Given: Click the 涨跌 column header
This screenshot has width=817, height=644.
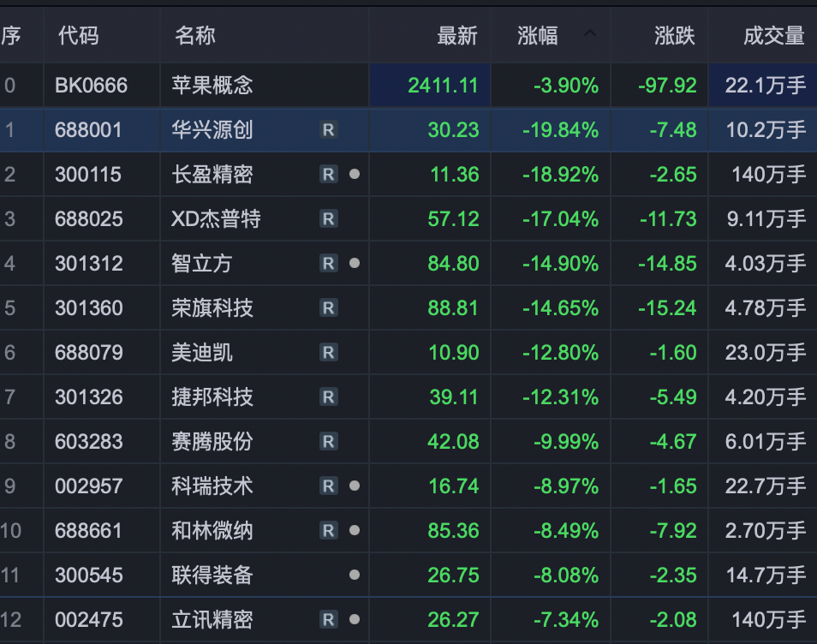Looking at the screenshot, I should (674, 36).
